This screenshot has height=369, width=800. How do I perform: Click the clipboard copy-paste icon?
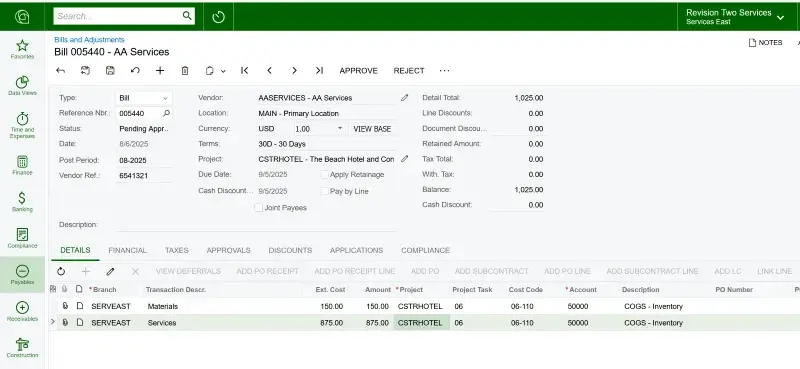(x=209, y=70)
